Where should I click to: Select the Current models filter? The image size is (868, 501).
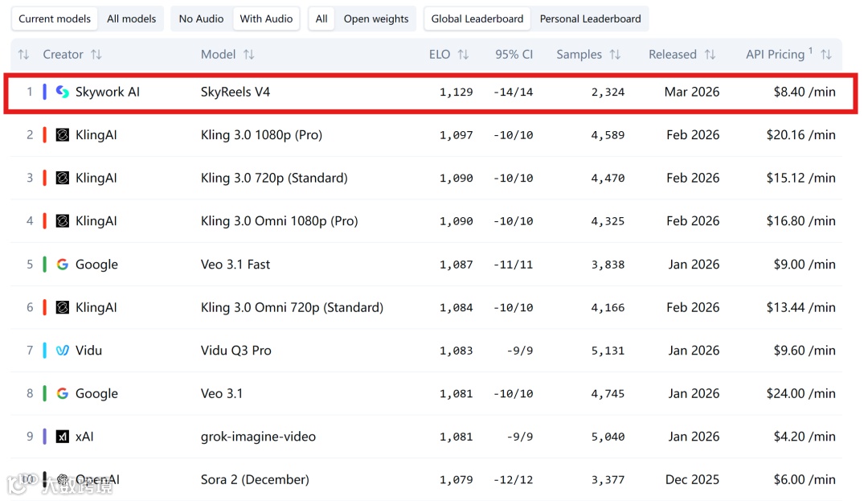55,18
